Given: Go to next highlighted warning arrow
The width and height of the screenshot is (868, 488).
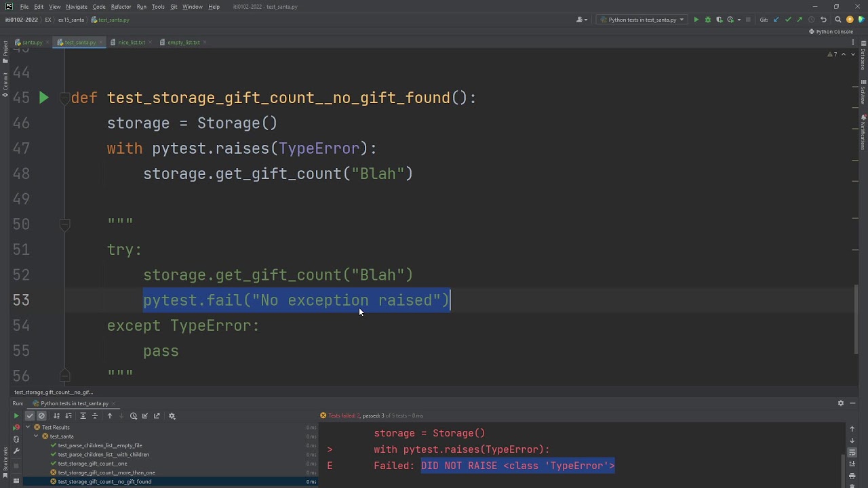Looking at the screenshot, I should pos(852,54).
